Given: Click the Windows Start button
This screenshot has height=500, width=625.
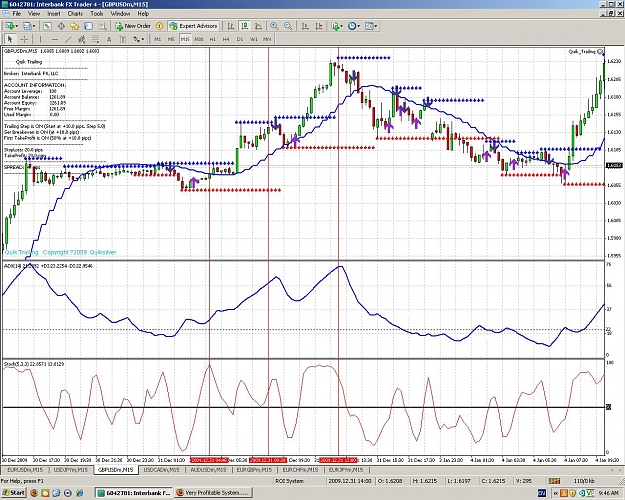Looking at the screenshot, I should pyautogui.click(x=14, y=493).
